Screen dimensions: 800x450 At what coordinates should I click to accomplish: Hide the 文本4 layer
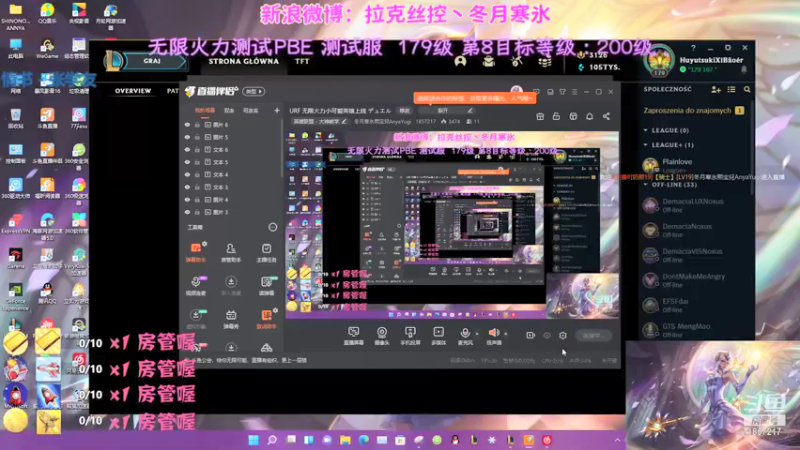[x=187, y=174]
